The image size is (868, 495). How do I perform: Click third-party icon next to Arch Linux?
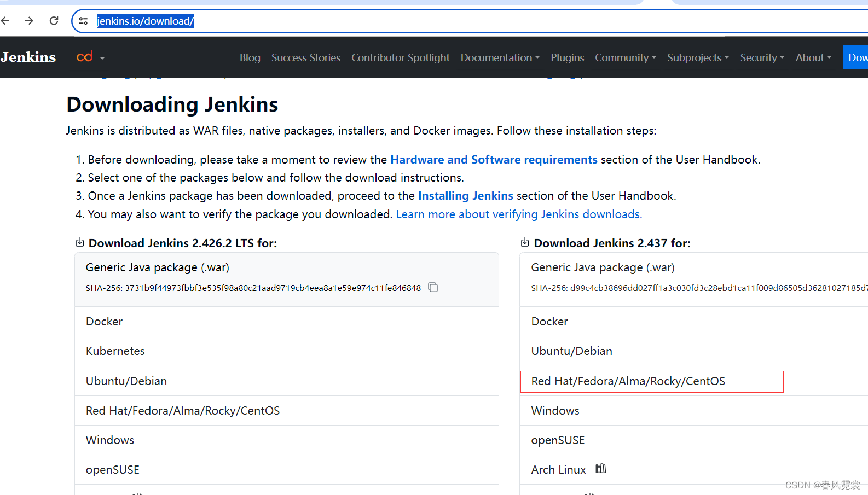[601, 469]
